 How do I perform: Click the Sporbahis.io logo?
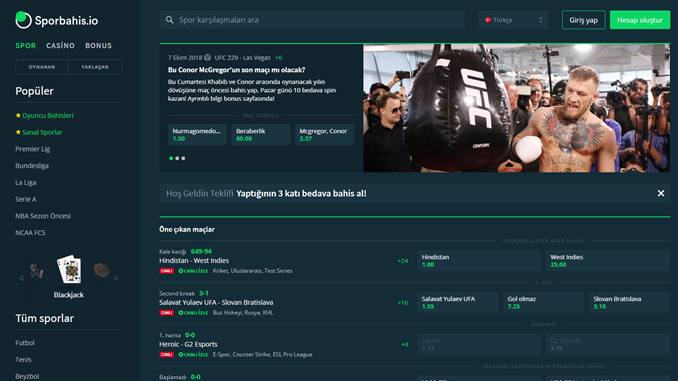click(x=57, y=20)
